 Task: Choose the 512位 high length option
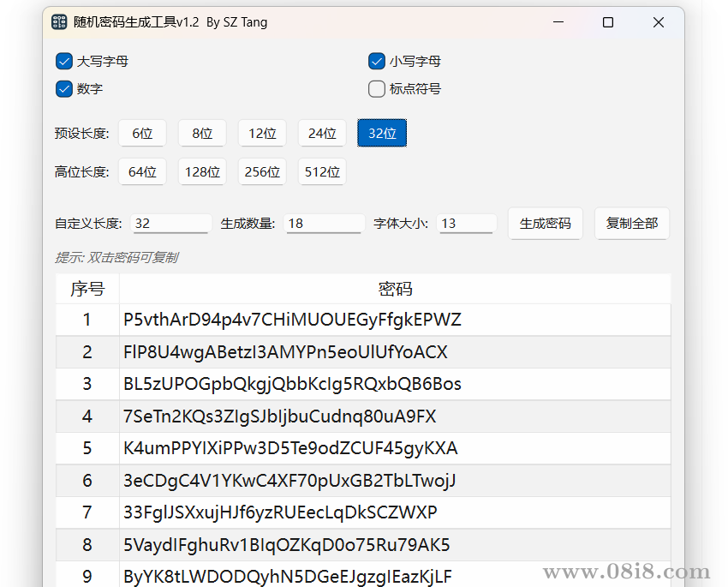click(x=322, y=171)
